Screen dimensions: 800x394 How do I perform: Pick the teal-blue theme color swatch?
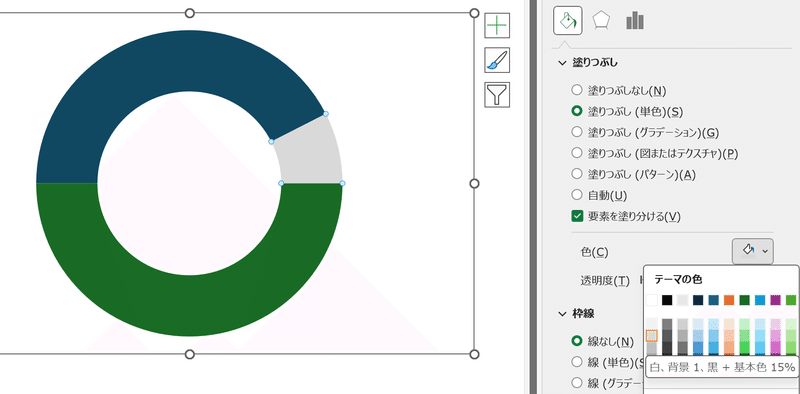[713, 300]
